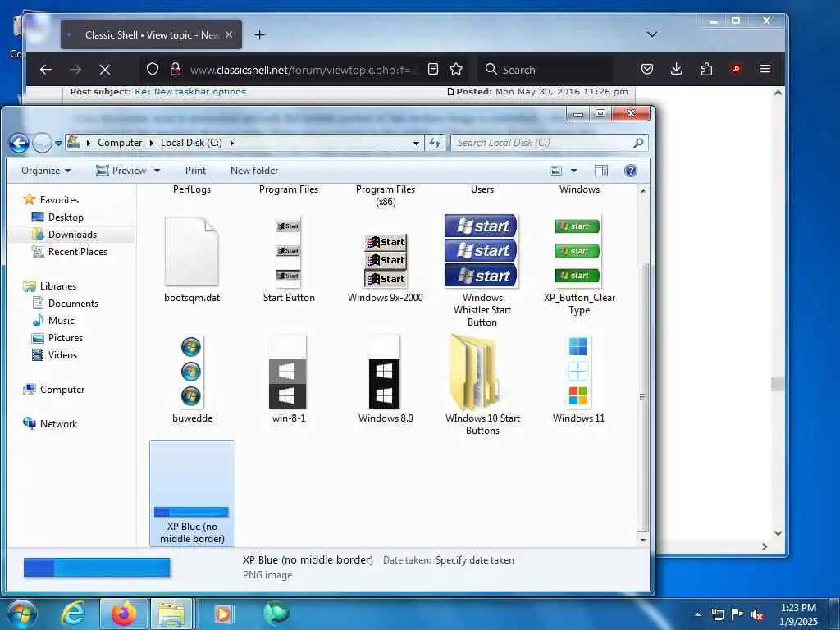
Task: Click the Windows Start orb
Action: [21, 614]
